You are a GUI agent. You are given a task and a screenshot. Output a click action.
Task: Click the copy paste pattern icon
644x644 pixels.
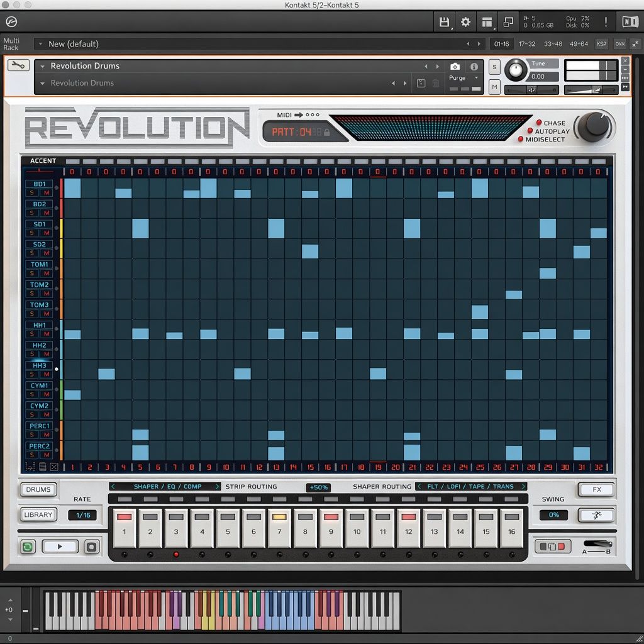click(552, 547)
